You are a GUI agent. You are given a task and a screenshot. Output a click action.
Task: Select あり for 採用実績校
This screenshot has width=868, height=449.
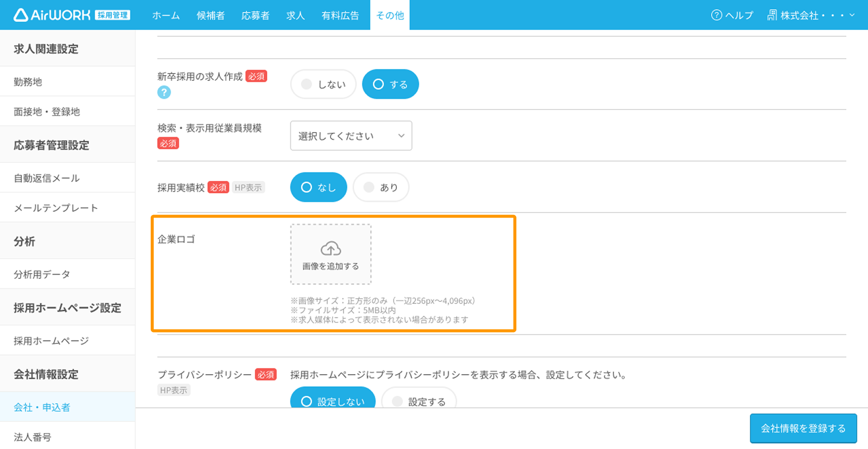coord(381,187)
